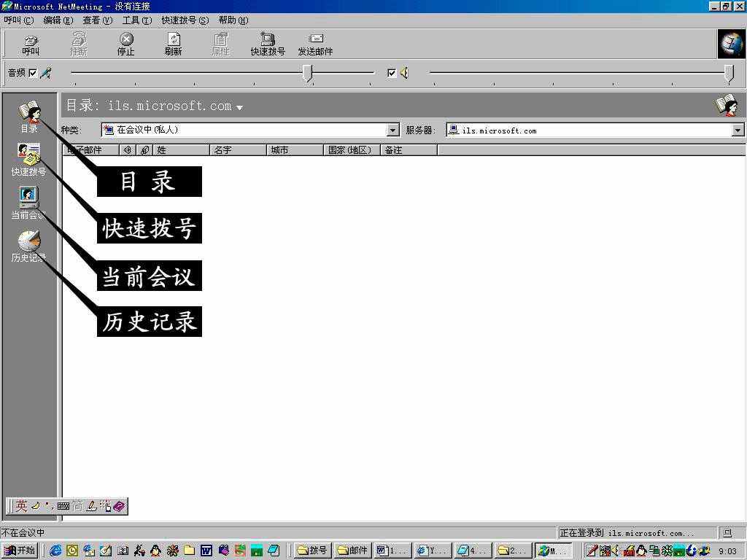Uncheck the speaker audio checkbox

[392, 72]
